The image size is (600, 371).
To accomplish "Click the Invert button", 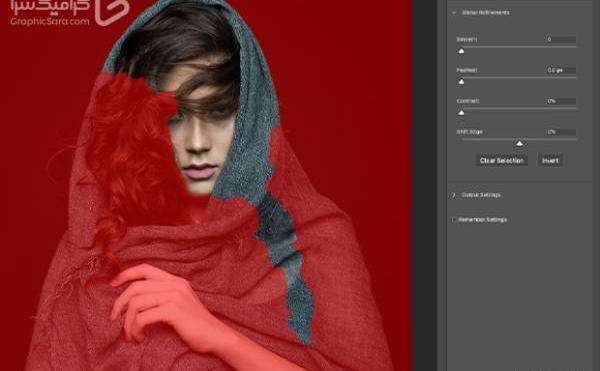I will click(550, 161).
